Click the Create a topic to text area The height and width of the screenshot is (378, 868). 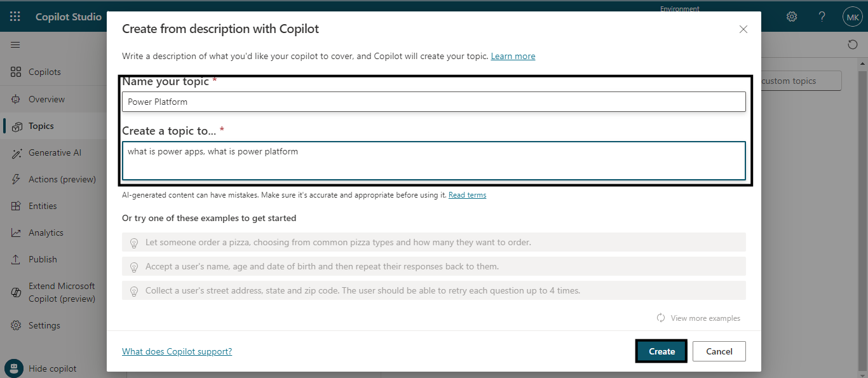433,161
